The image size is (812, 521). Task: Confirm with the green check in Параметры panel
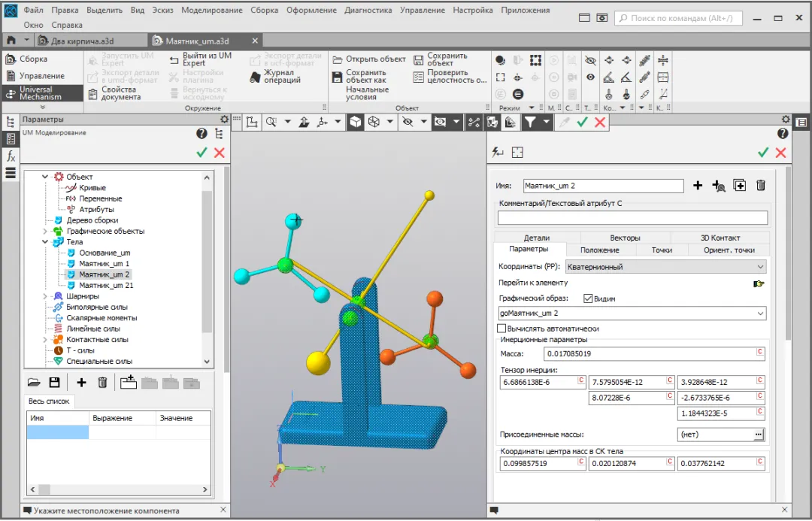201,153
